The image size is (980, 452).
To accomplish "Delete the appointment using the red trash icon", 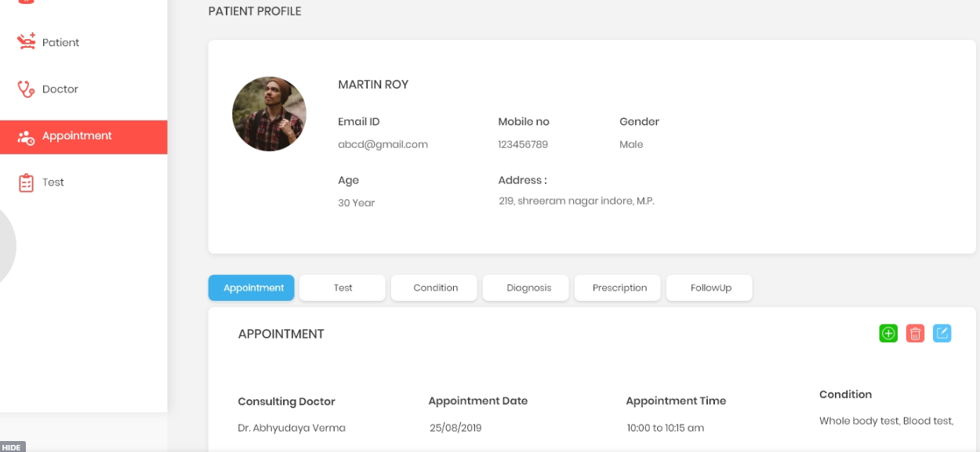I will pos(915,333).
